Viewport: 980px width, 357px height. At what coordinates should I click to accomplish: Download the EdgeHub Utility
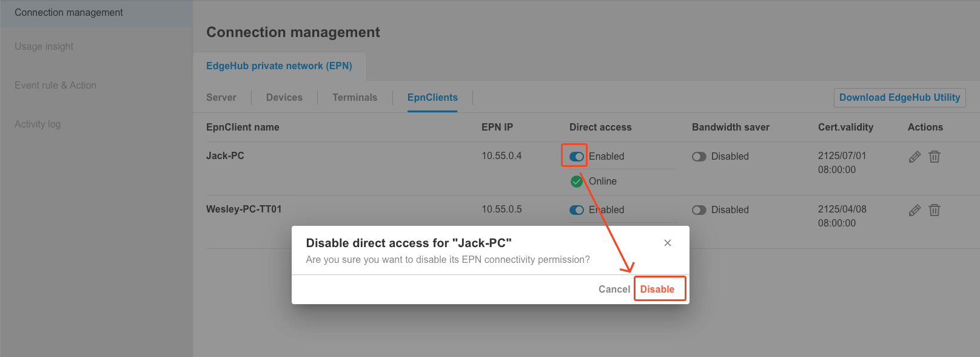[899, 97]
